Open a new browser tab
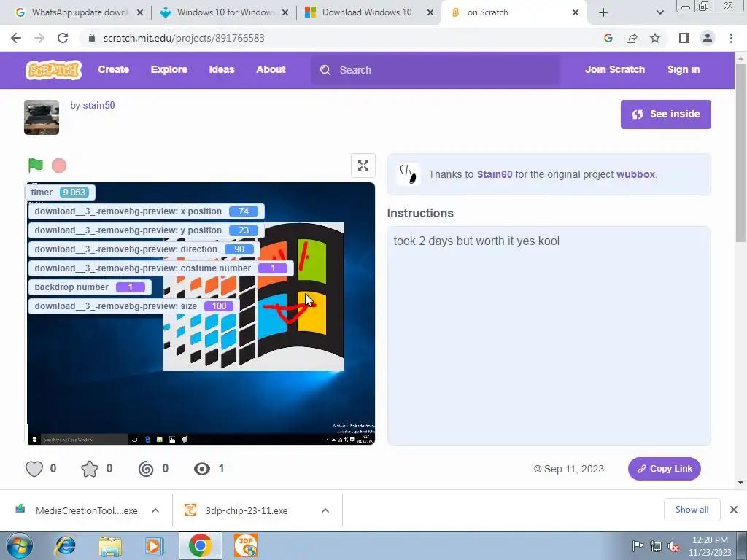The width and height of the screenshot is (747, 560). click(x=603, y=12)
